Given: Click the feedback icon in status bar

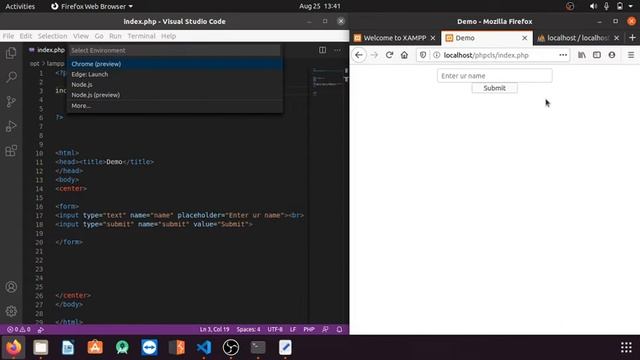Looking at the screenshot, I should pos(325,329).
